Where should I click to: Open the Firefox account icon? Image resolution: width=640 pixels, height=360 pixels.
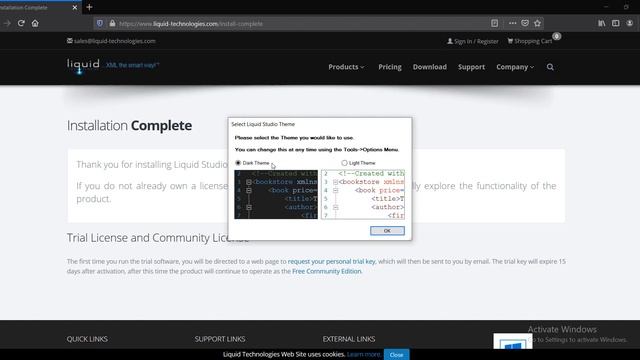pos(630,23)
